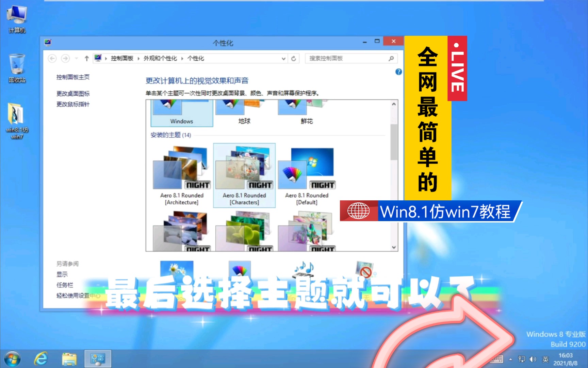Click the Control Panel taskbar button

point(98,359)
